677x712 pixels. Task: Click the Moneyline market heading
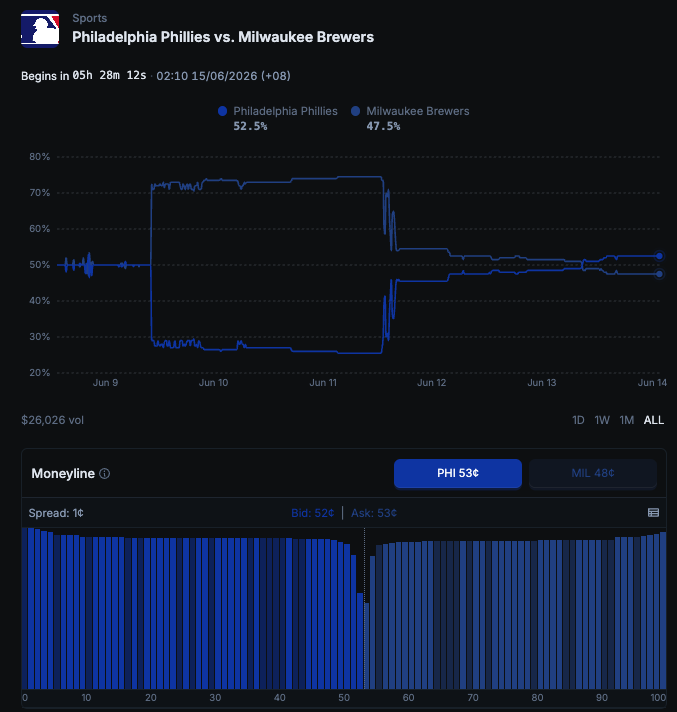pyautogui.click(x=63, y=474)
